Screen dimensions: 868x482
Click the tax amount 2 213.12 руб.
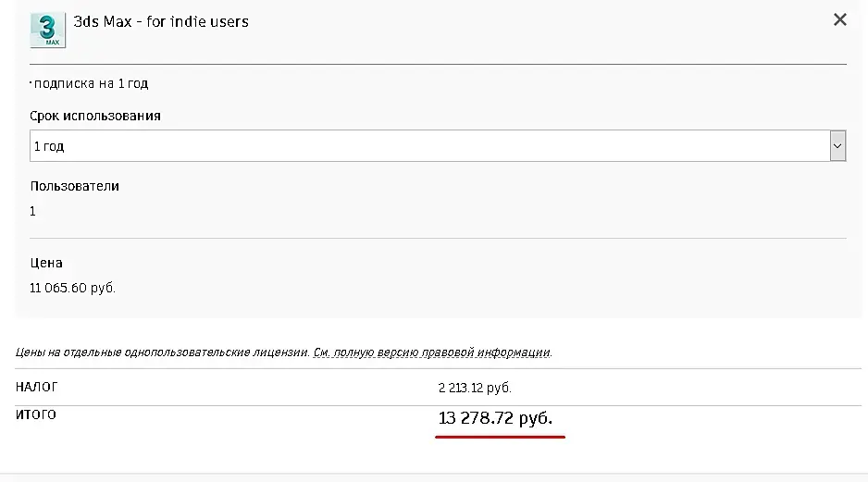pyautogui.click(x=475, y=388)
